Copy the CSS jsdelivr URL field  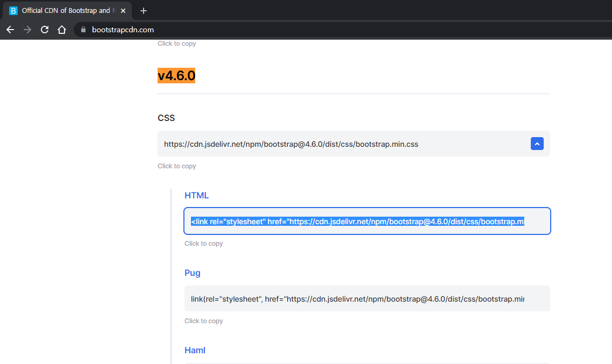click(354, 144)
